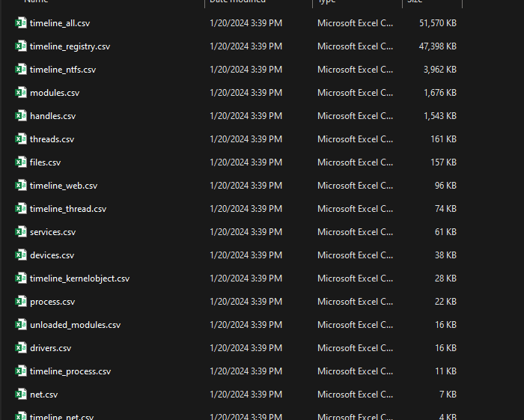The height and width of the screenshot is (420, 524).
Task: Click the Excel icon beside threads.csv
Action: 21,139
